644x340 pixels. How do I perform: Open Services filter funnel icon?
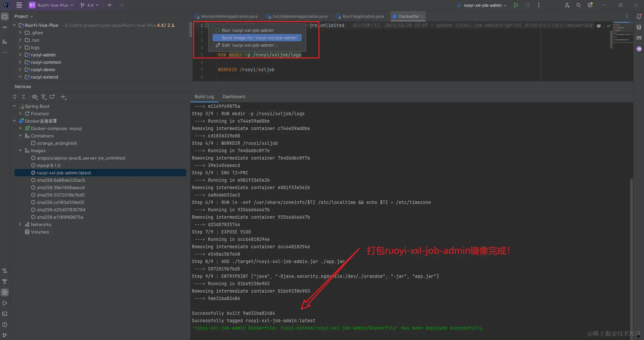pyautogui.click(x=43, y=97)
